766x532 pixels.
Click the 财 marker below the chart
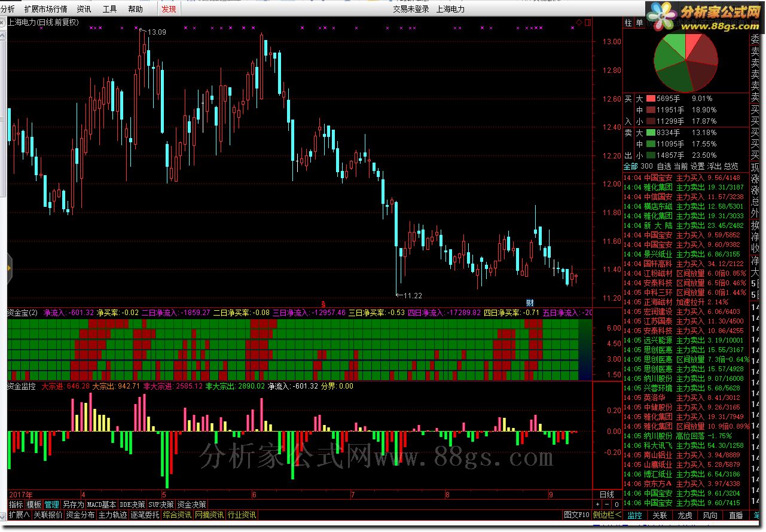point(530,302)
